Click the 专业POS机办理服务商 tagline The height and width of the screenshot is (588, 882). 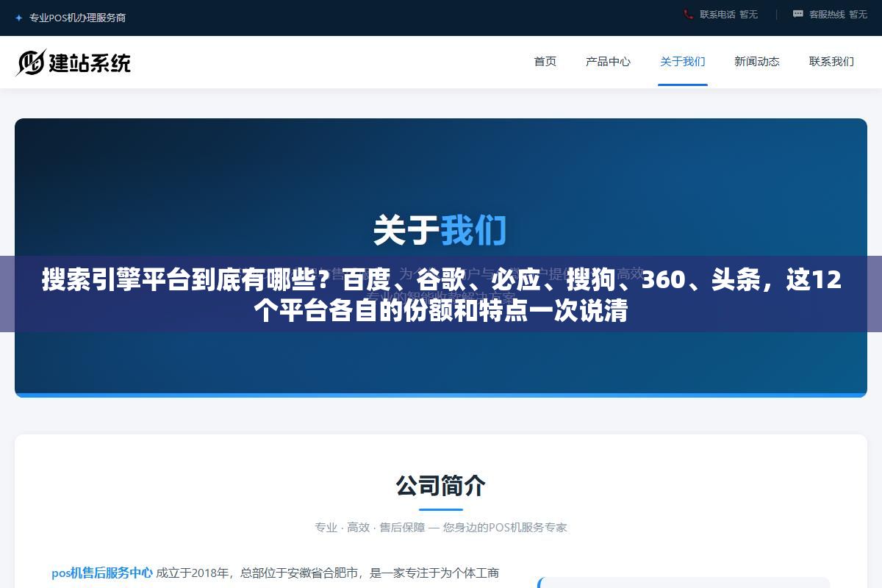[x=77, y=18]
